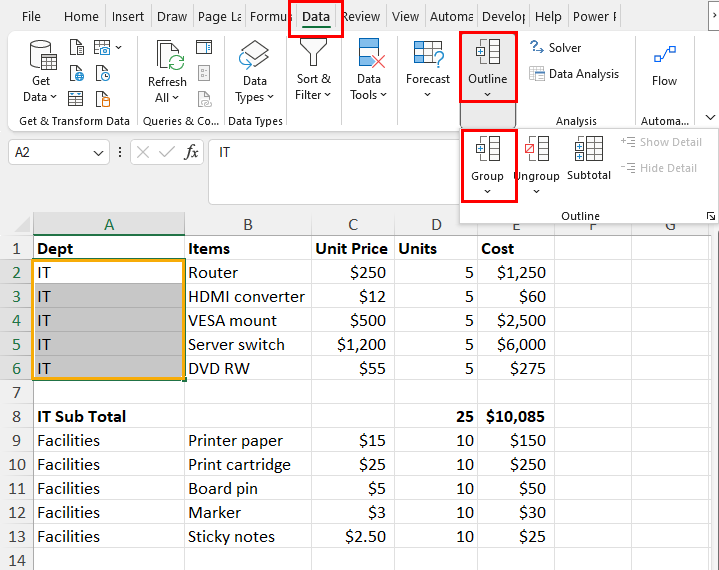Viewport: 719px width, 570px height.
Task: Select the Data ribbon tab
Action: tap(316, 17)
